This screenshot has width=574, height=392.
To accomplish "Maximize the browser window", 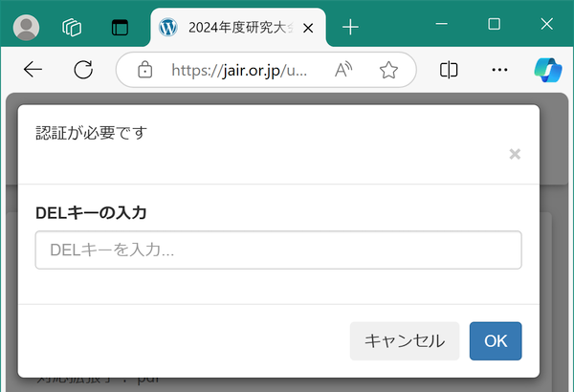I will [494, 24].
